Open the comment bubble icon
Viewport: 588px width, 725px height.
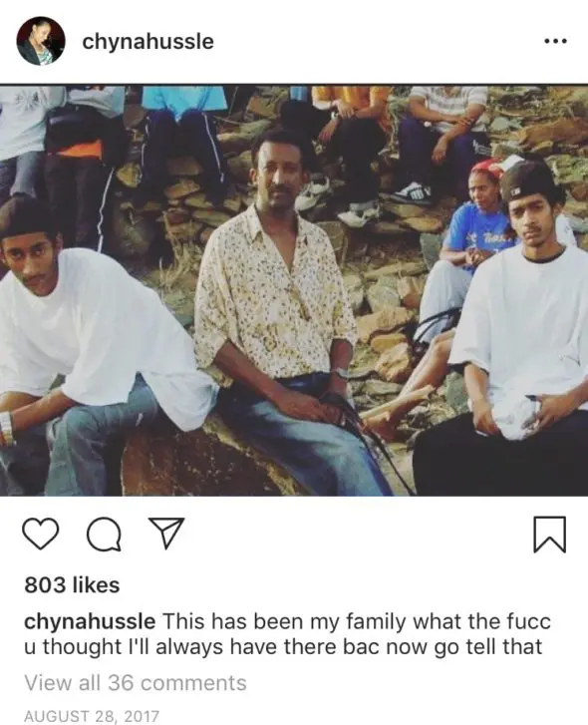[x=104, y=535]
